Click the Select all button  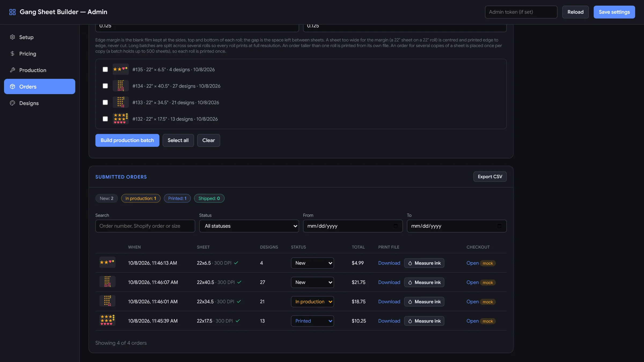178,140
